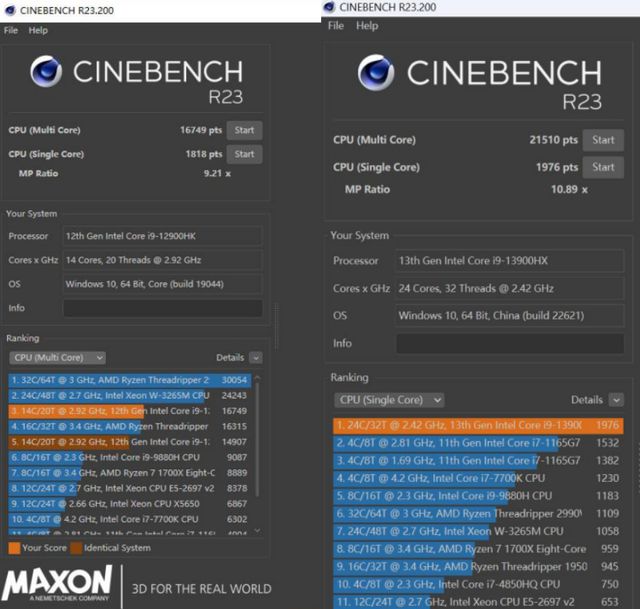This screenshot has width=640, height=609.
Task: Select Processor field 12th Gen Intel Core i9-12900HK
Action: pos(162,236)
